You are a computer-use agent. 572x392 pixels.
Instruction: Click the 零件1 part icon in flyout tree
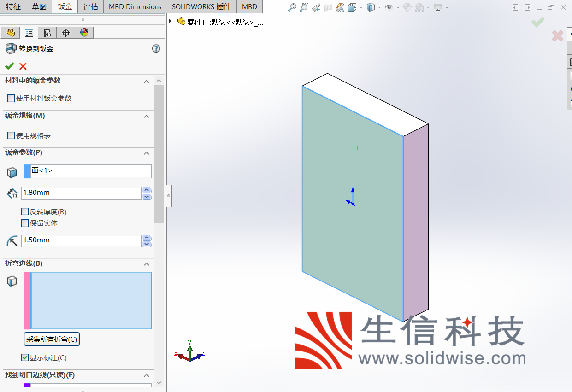pos(181,22)
